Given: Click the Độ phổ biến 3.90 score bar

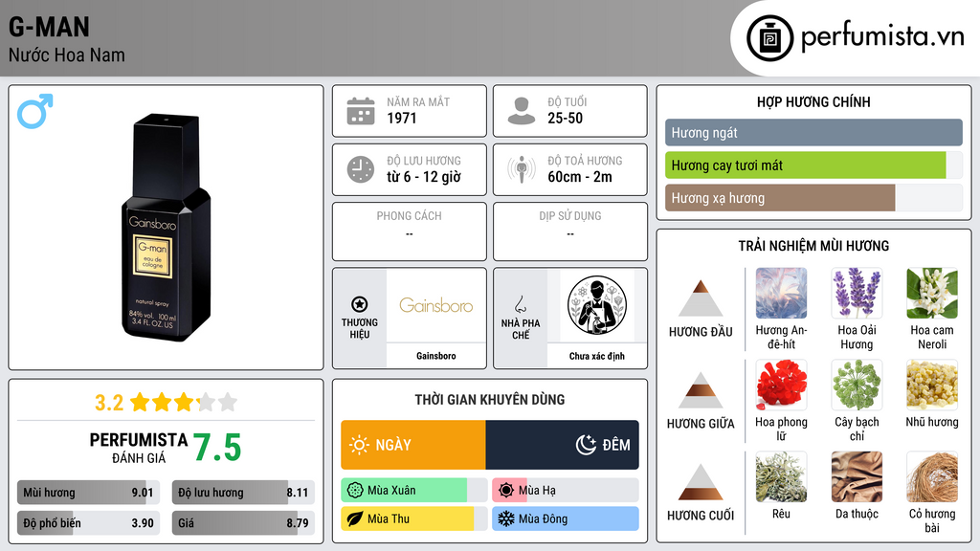Looking at the screenshot, I should click(88, 523).
